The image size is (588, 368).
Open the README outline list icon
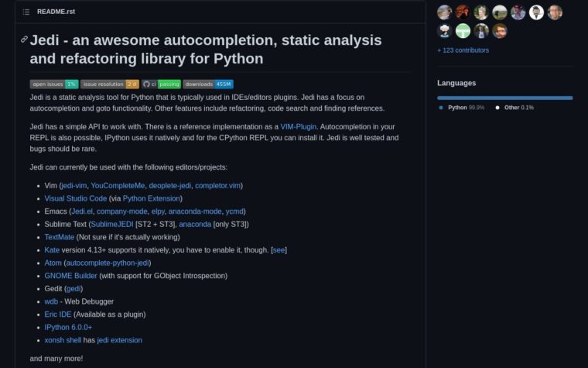26,12
